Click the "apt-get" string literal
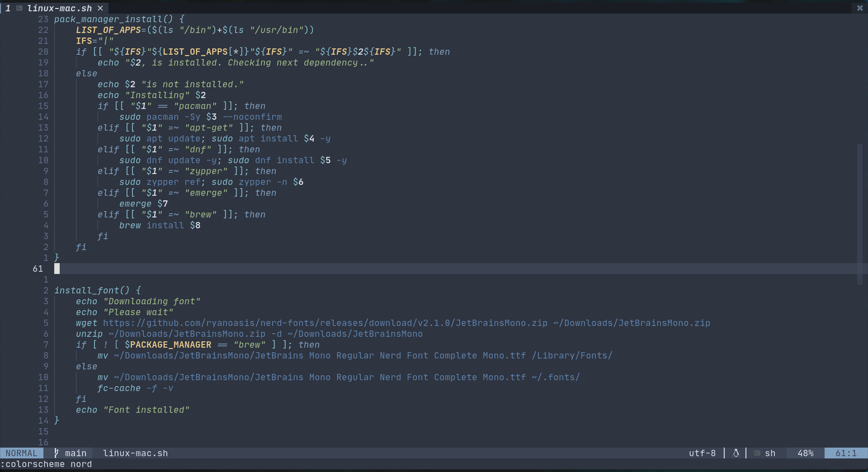Viewport: 868px width, 472px height. click(x=209, y=127)
